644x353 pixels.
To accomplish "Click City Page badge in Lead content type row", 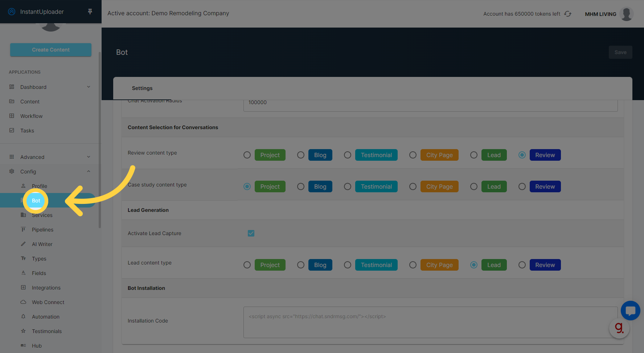I will (439, 265).
